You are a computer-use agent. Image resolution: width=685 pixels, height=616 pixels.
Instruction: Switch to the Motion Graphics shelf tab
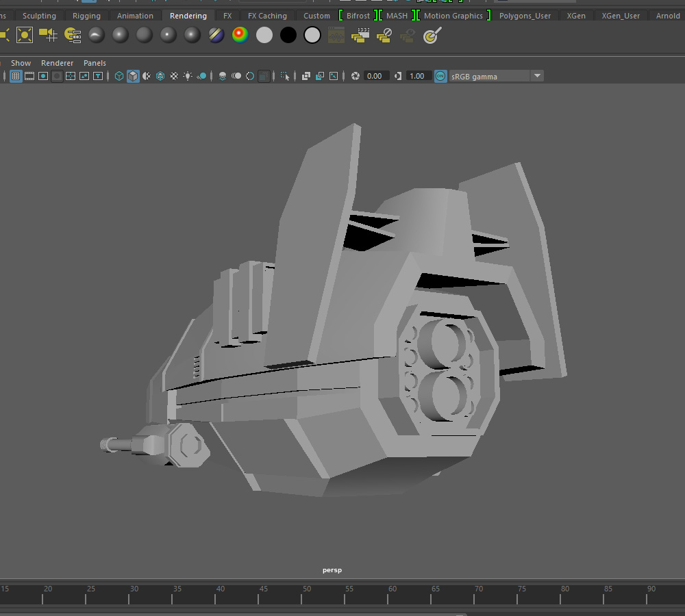point(453,16)
